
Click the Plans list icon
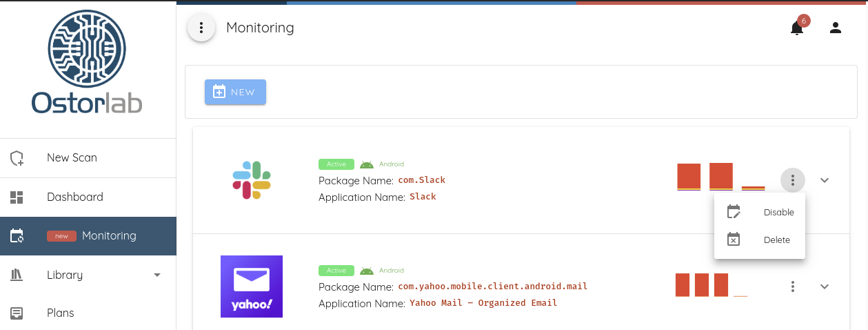[17, 313]
